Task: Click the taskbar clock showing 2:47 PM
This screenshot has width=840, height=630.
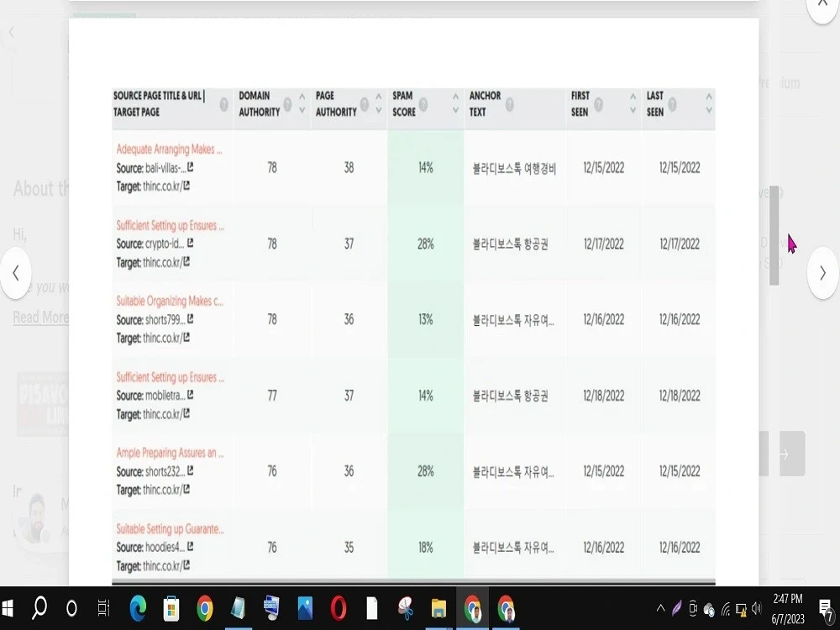Action: (x=788, y=608)
